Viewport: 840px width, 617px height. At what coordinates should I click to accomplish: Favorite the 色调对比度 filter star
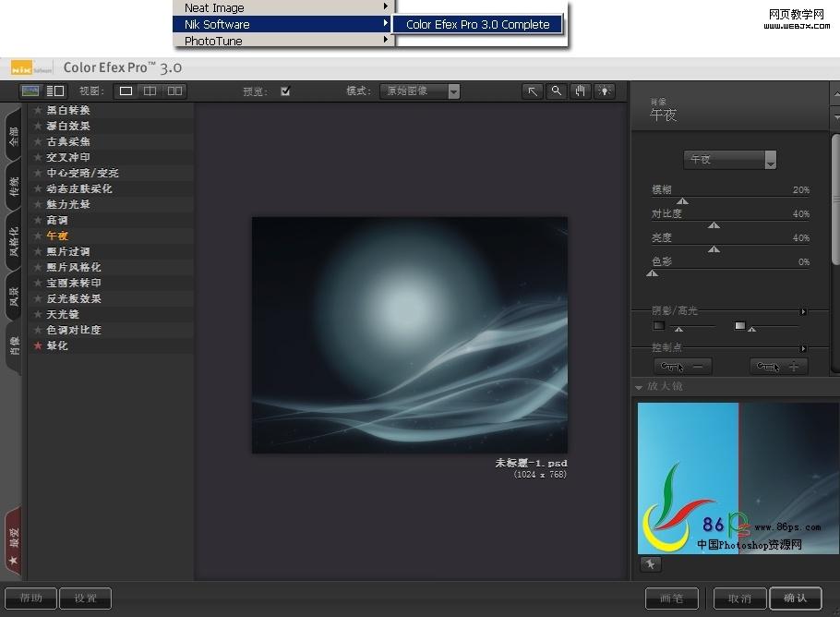[38, 330]
